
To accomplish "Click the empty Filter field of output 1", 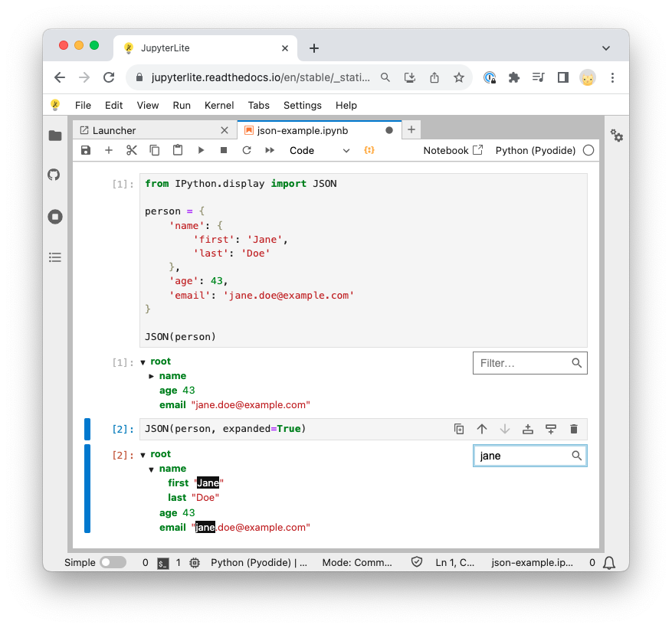I will (x=530, y=363).
